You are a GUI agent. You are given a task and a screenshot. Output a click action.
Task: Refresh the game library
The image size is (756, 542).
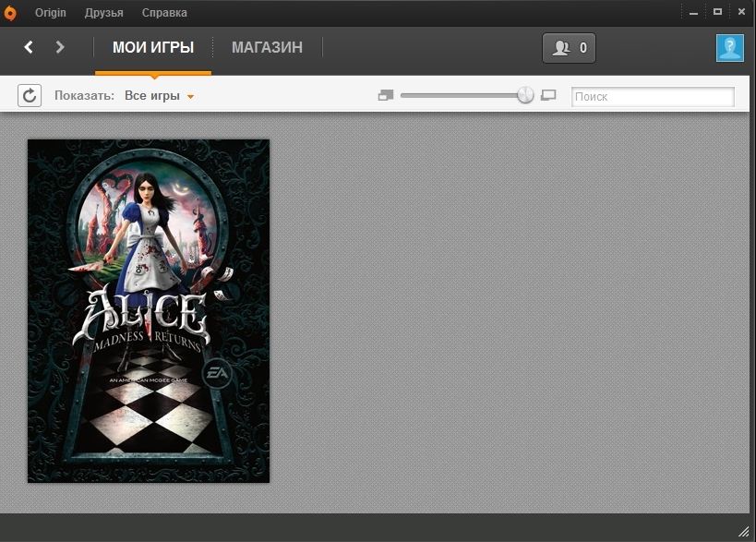click(30, 95)
